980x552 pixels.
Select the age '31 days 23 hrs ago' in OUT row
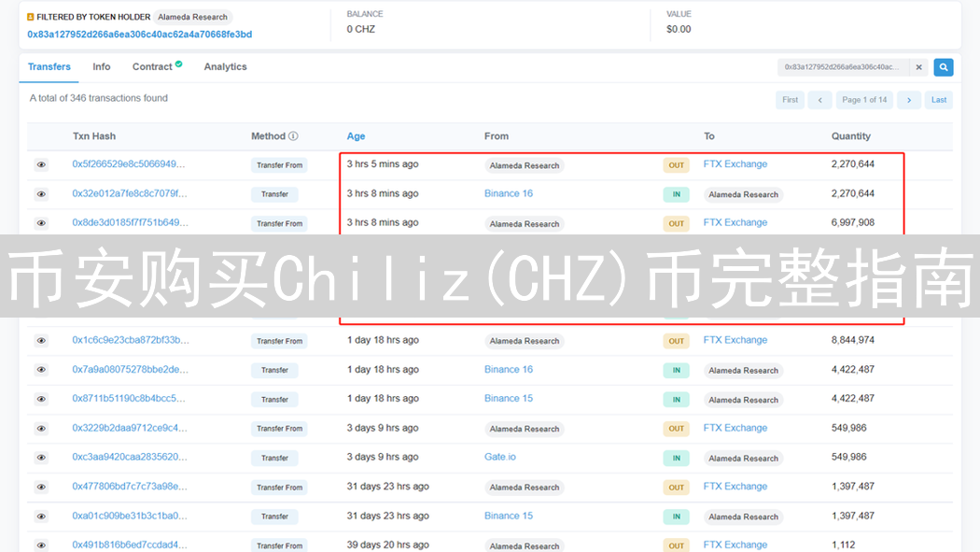388,486
